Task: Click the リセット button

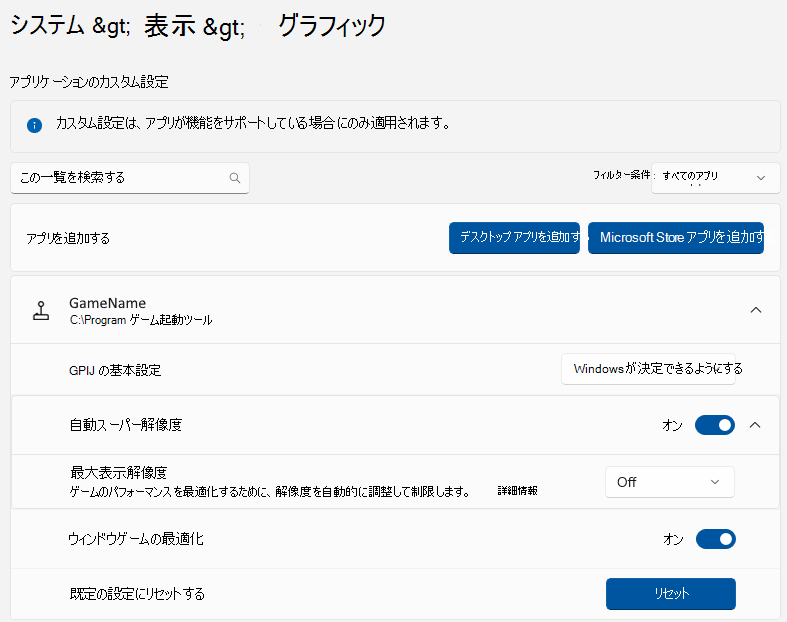Action: tap(671, 594)
